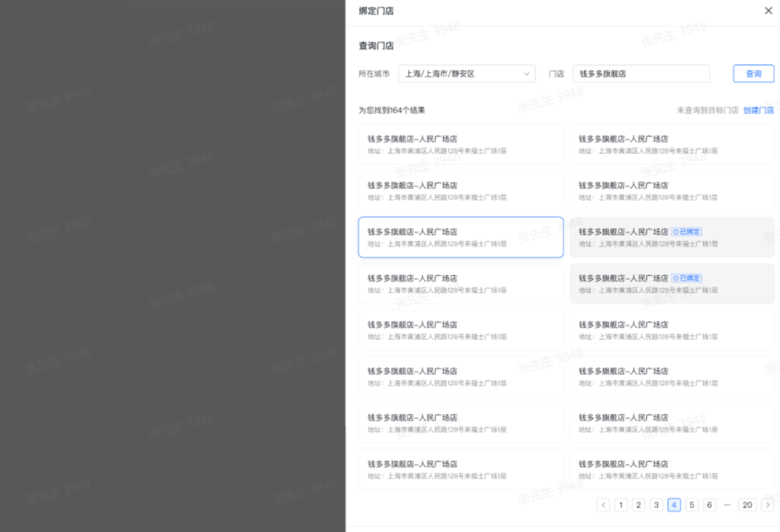
Task: Go to page 1 of results
Action: pos(620,505)
